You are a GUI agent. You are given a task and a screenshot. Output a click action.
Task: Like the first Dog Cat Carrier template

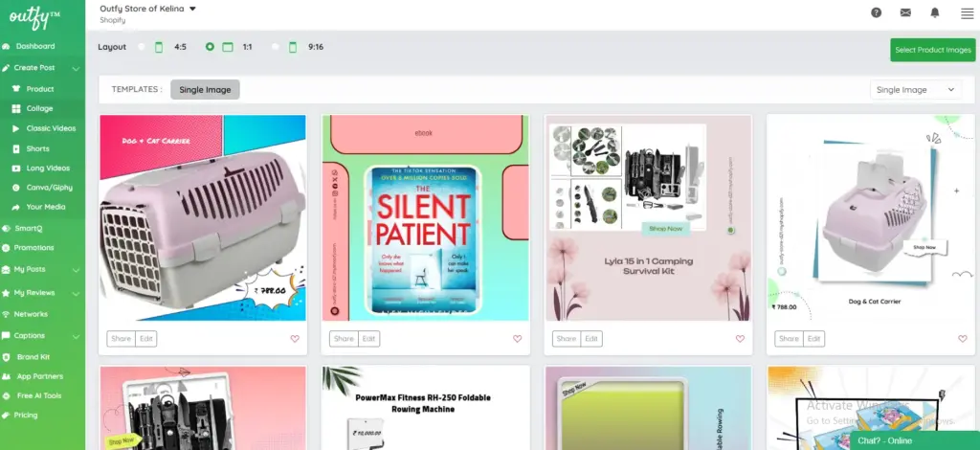[295, 339]
